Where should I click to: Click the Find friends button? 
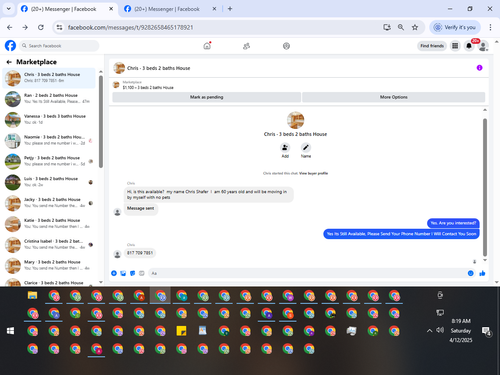[x=432, y=46]
